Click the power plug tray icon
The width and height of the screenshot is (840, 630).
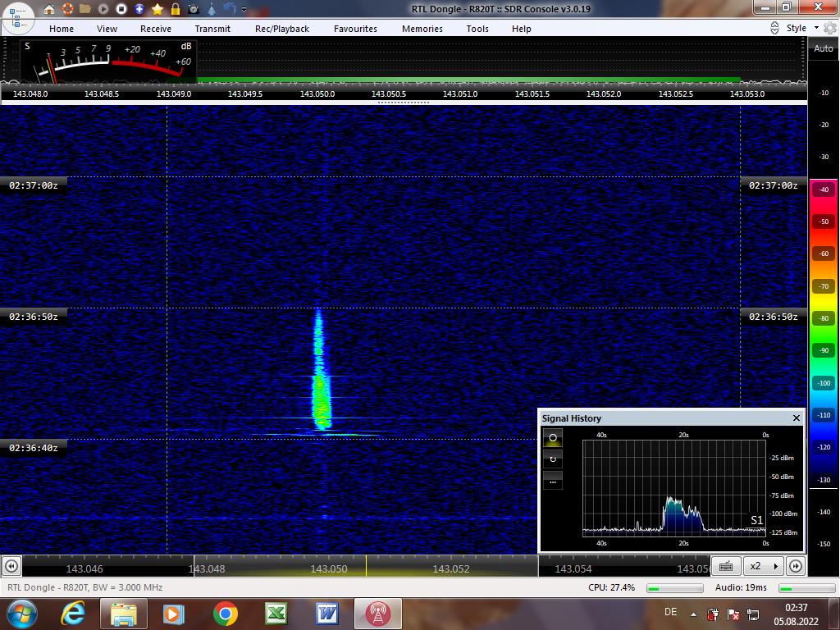coord(713,614)
